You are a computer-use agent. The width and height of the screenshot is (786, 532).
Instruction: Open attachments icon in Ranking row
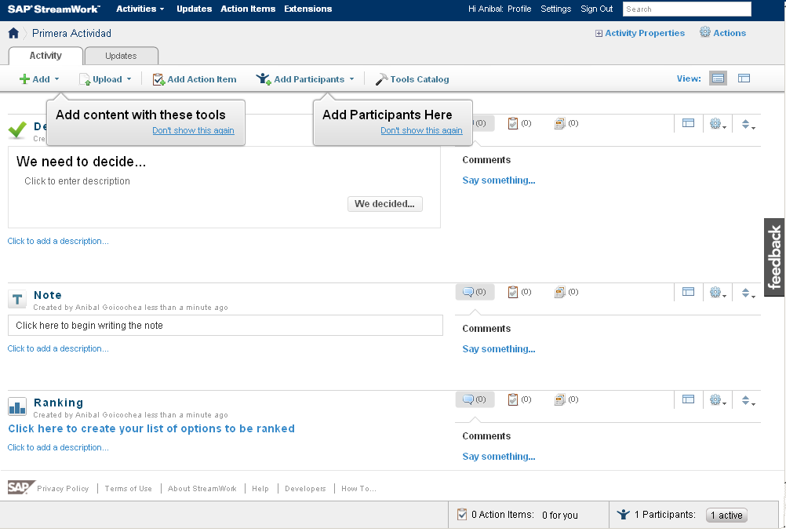point(561,399)
